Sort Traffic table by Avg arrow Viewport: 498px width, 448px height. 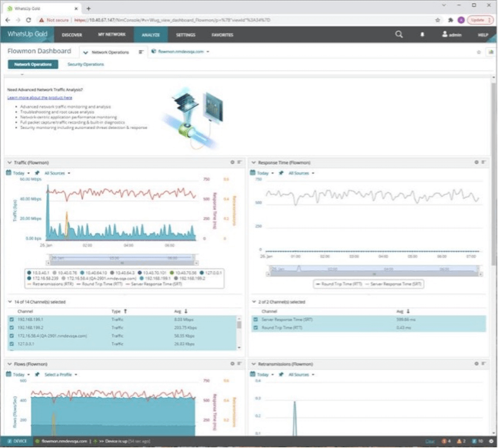coord(186,311)
